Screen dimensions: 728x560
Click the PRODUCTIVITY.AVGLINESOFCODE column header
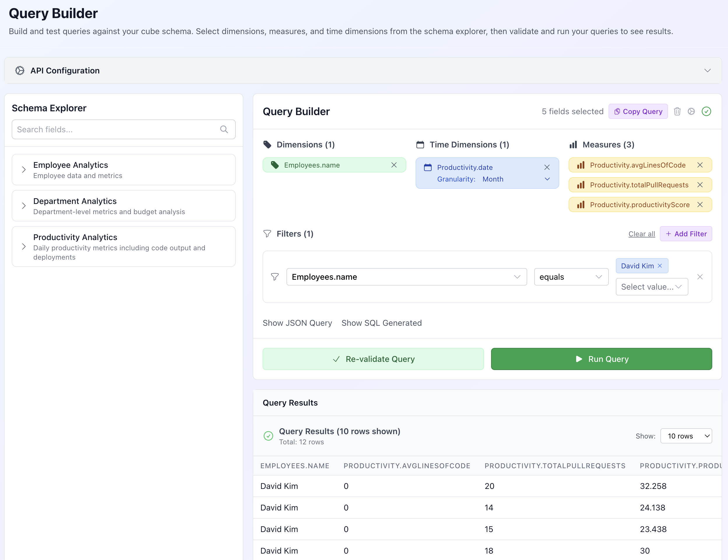pos(407,466)
